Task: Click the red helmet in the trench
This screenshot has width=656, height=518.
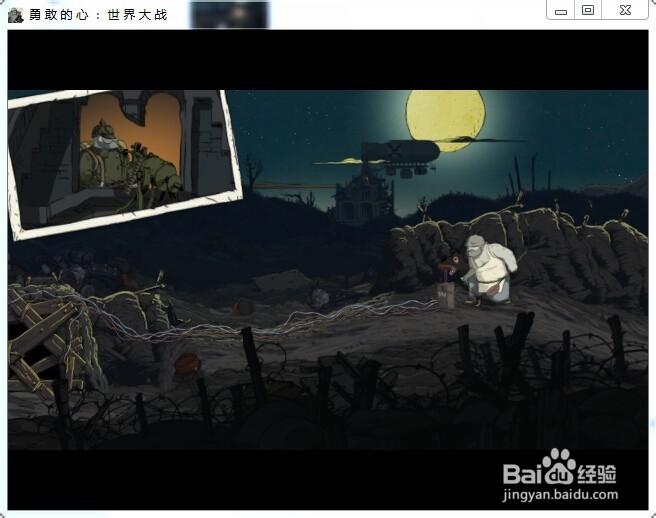Action: click(188, 363)
